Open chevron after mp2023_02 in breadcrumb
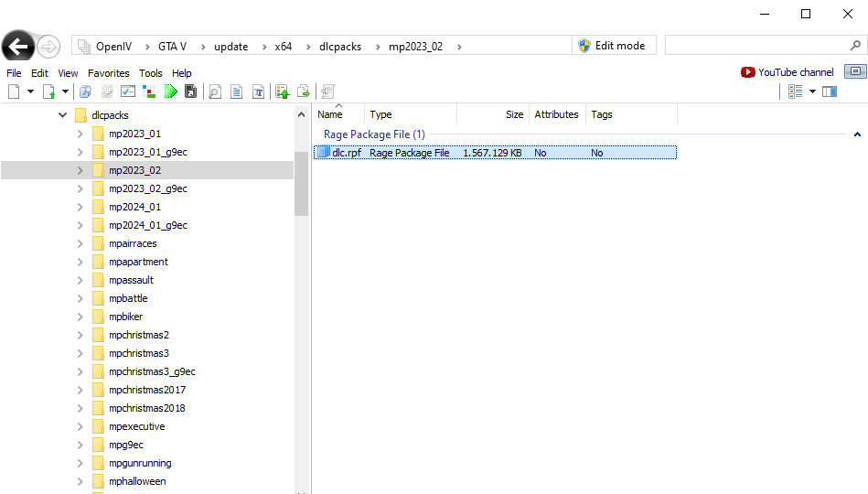The height and width of the screenshot is (494, 868). tap(459, 47)
